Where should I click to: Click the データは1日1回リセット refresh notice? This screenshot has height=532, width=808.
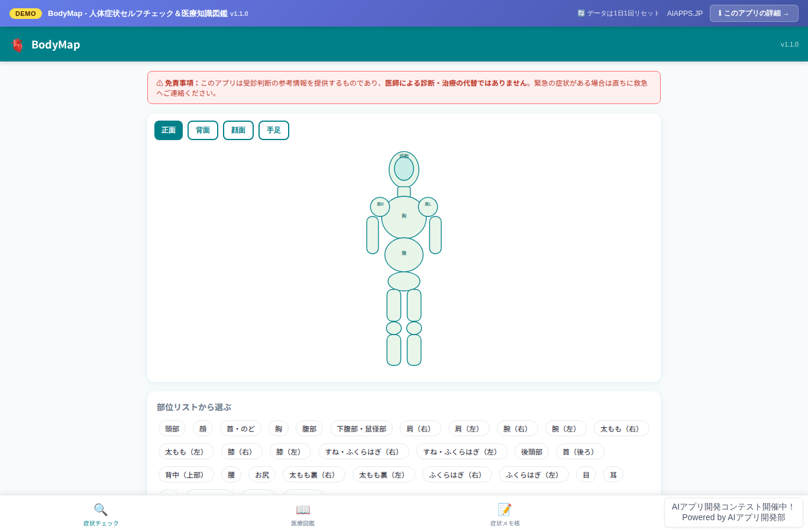tap(618, 13)
